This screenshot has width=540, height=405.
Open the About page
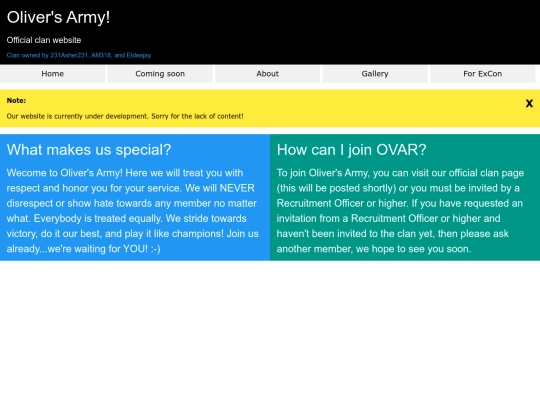268,74
